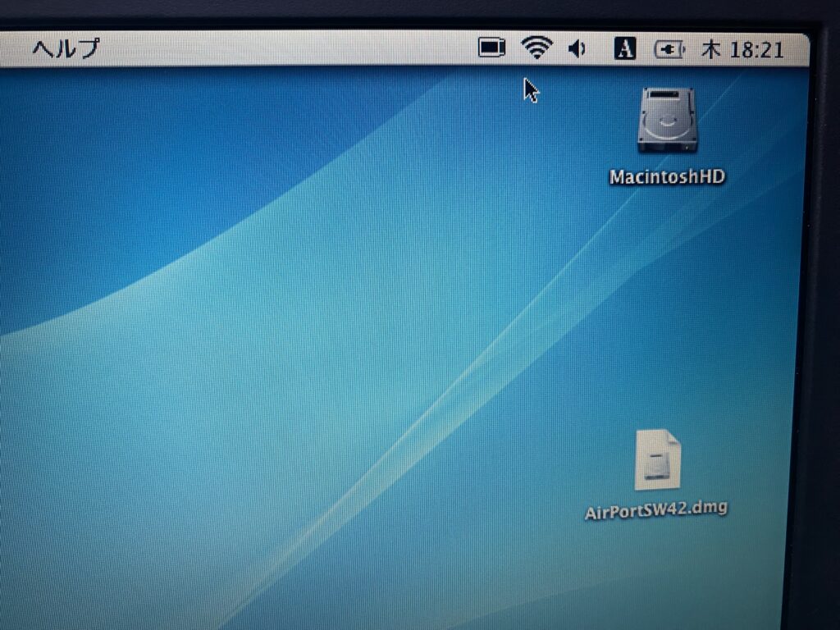The height and width of the screenshot is (630, 840).
Task: Click the MacintoshHD label text
Action: tap(667, 177)
